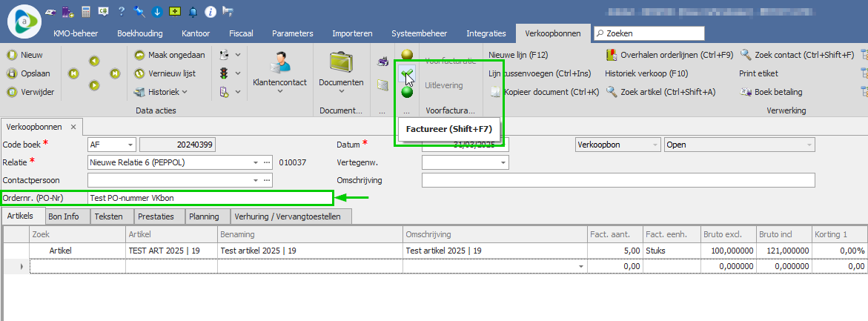
Task: Click the Factureer green checkmark icon
Action: click(406, 73)
